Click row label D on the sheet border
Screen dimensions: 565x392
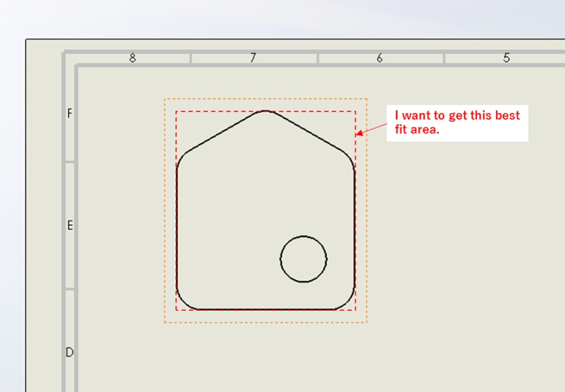click(x=69, y=352)
